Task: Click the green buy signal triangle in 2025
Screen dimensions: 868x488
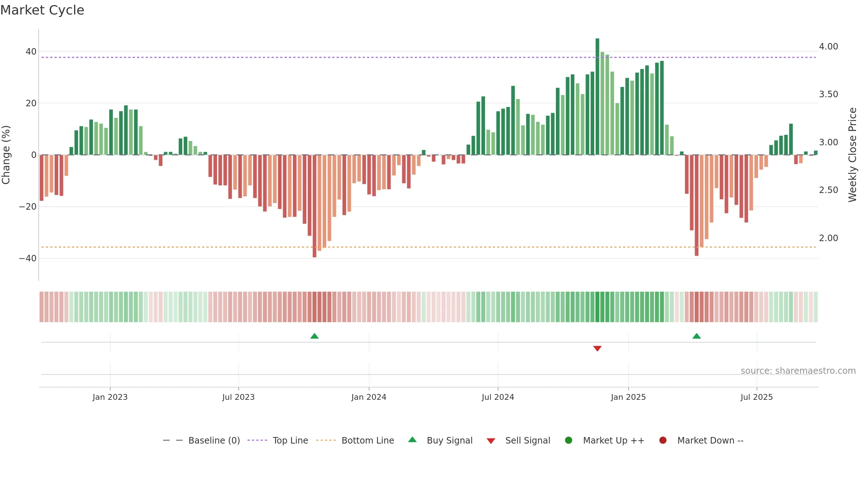Action: click(x=697, y=336)
